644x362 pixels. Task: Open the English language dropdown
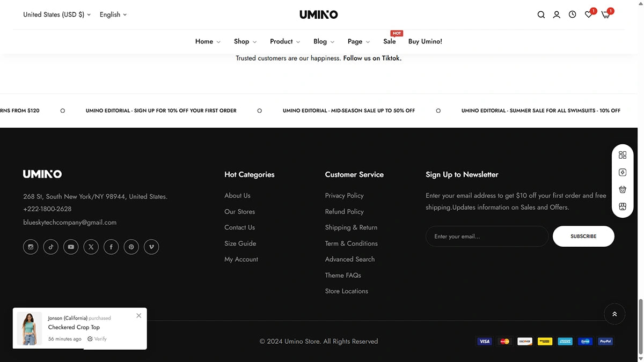112,14
